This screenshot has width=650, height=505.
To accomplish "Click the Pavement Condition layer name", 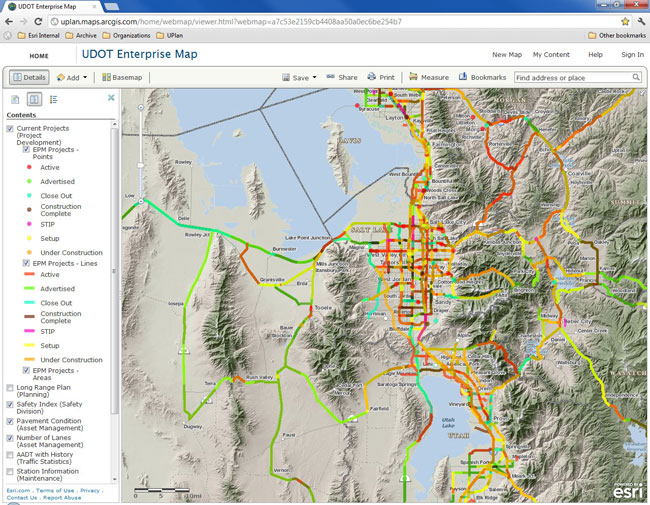I will pyautogui.click(x=50, y=424).
